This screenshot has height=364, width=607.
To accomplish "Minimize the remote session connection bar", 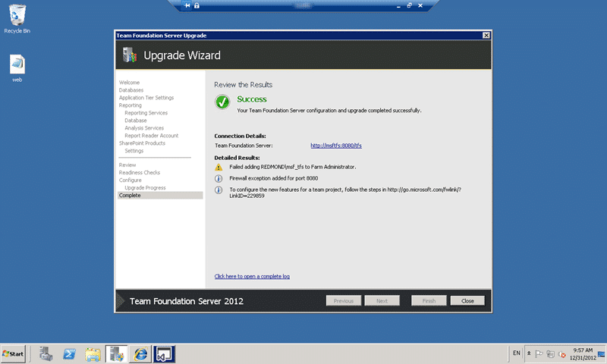I will (x=398, y=6).
